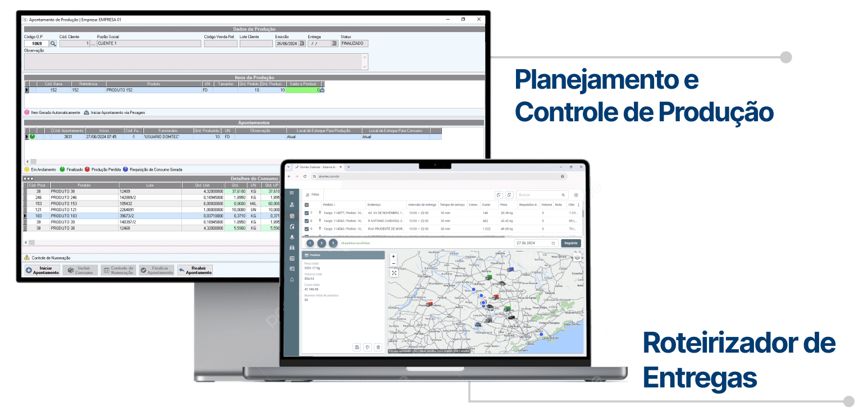868x411 pixels.
Task: Open the column options kebab menu in orders table
Action: pos(579,205)
